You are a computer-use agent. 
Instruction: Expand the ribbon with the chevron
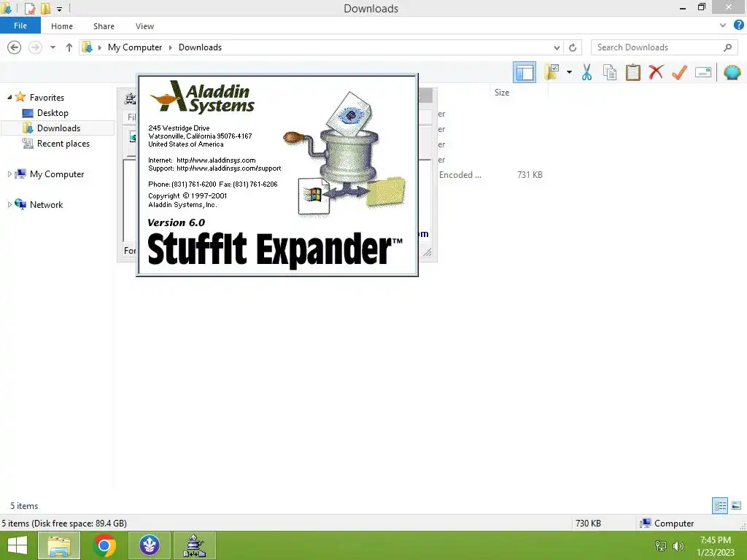[x=723, y=26]
